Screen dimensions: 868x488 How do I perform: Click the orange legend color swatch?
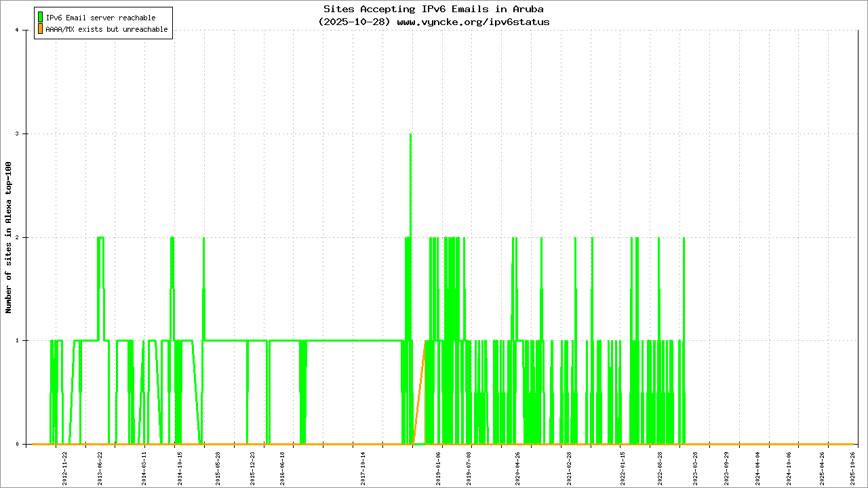pos(41,29)
